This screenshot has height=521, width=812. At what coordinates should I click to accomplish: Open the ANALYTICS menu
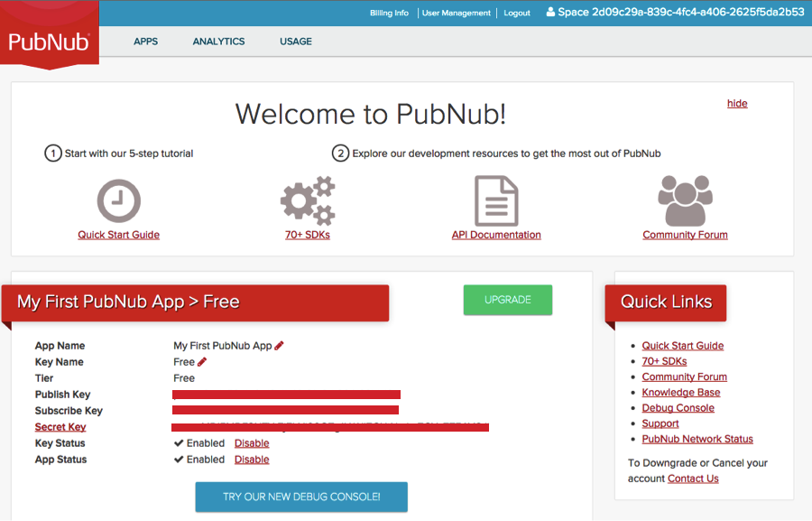218,42
